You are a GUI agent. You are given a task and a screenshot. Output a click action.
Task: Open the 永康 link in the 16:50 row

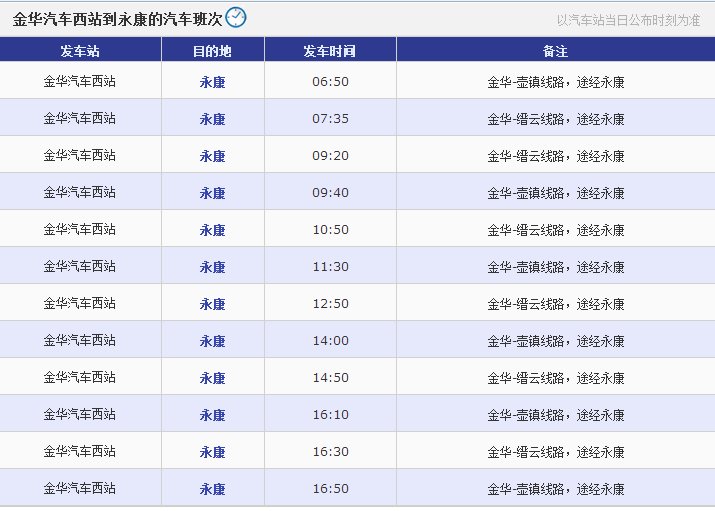[x=212, y=489]
